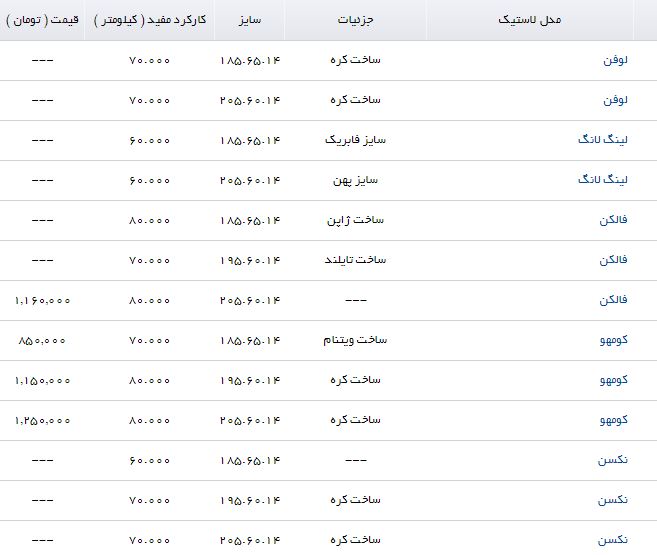Click mileage 80.000 in the ساخت ژاپن row
The width and height of the screenshot is (657, 555).
(150, 221)
